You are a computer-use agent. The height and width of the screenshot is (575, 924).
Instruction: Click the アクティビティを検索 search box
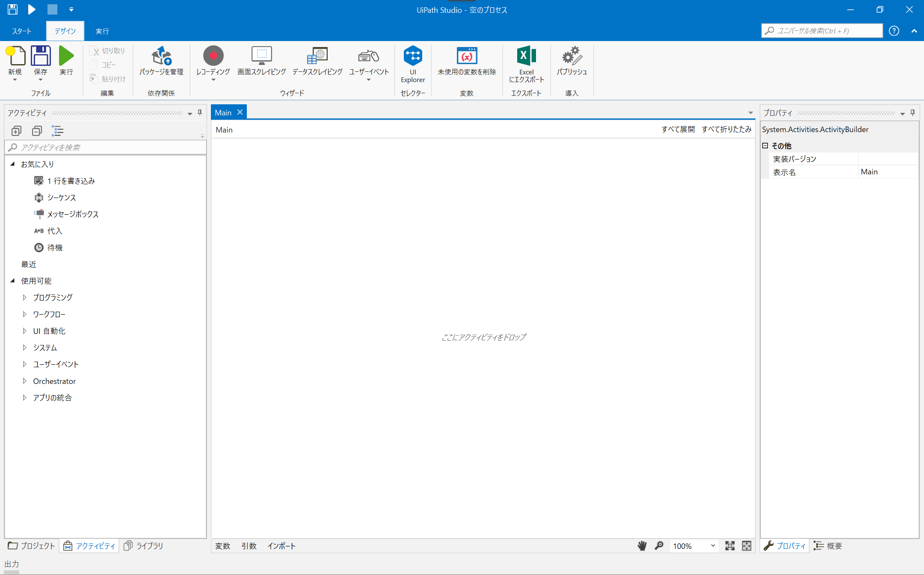coord(105,147)
